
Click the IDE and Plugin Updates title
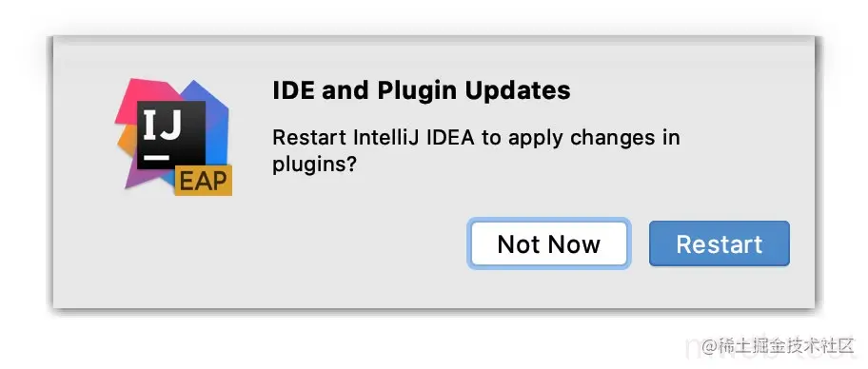pyautogui.click(x=422, y=90)
